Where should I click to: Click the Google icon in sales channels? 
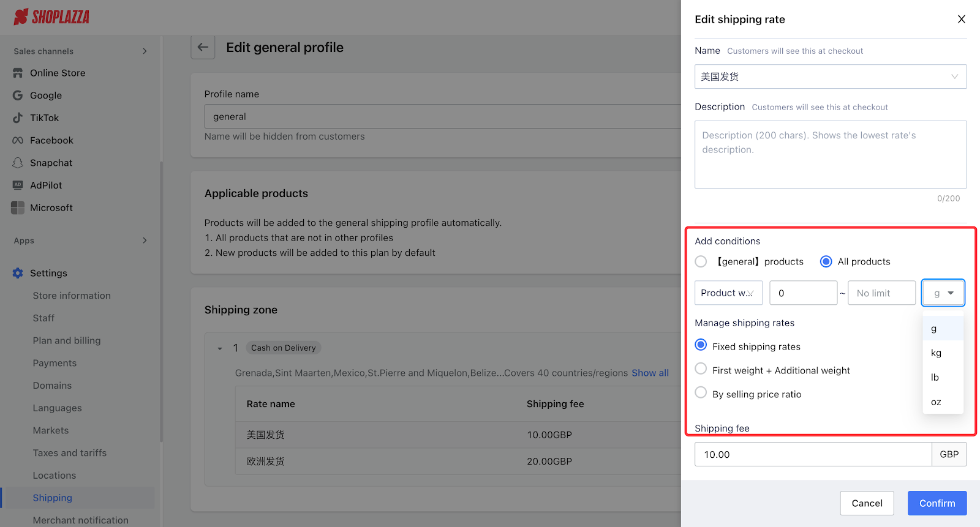(18, 95)
